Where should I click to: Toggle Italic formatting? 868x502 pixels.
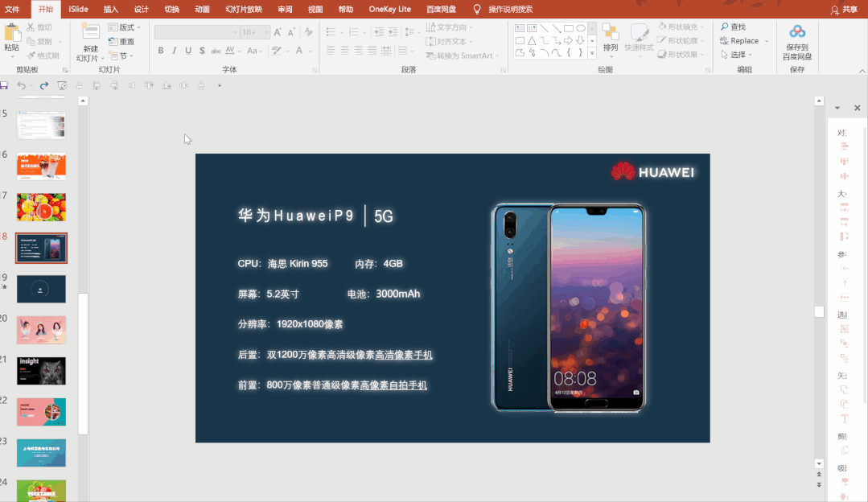(x=175, y=51)
